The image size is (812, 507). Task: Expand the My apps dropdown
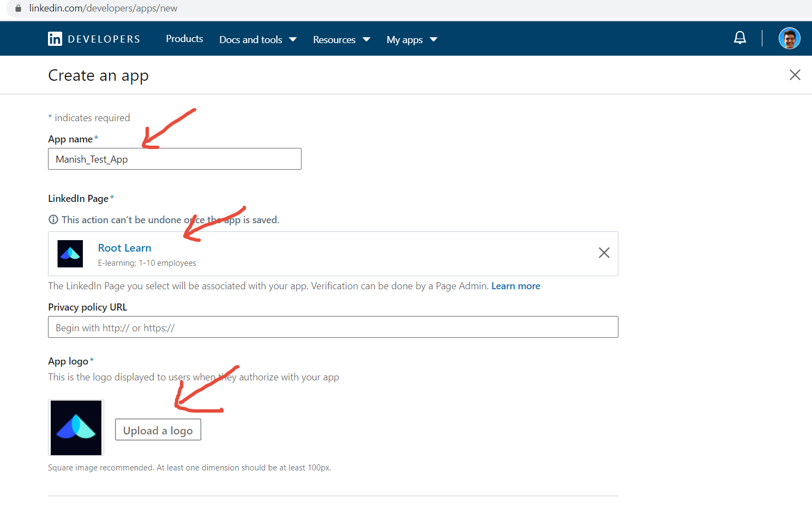pos(412,39)
